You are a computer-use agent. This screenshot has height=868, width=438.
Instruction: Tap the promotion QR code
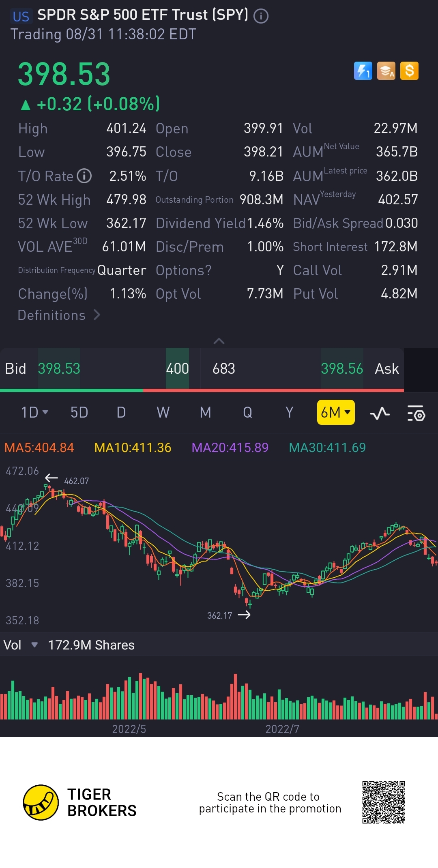pos(384,802)
